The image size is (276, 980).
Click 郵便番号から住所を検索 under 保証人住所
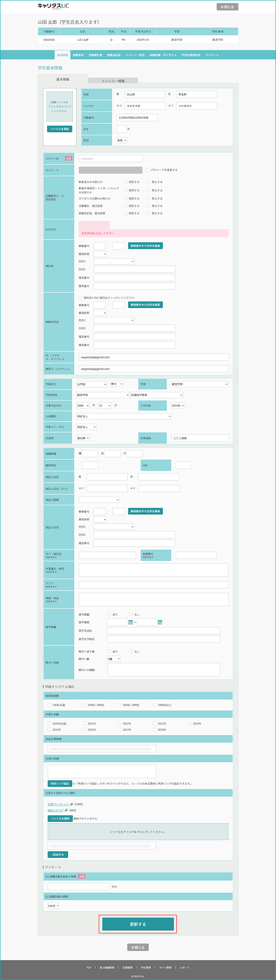pyautogui.click(x=145, y=511)
